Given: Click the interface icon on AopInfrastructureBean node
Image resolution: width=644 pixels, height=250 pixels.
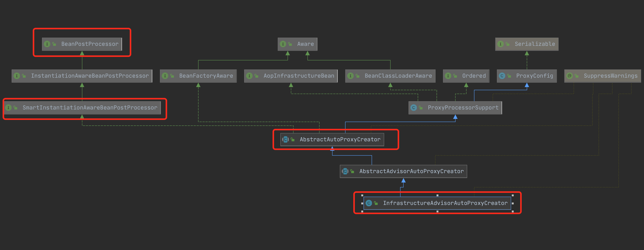Looking at the screenshot, I should [x=250, y=76].
